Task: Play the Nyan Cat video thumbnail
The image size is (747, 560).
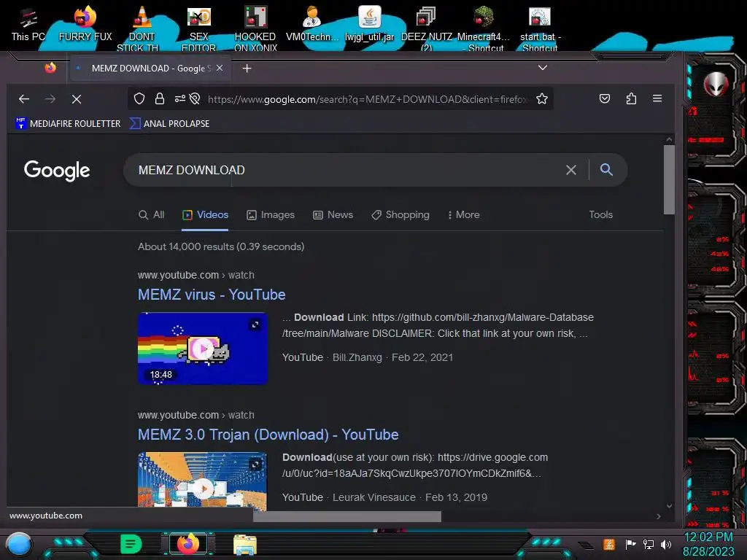Action: click(x=203, y=349)
